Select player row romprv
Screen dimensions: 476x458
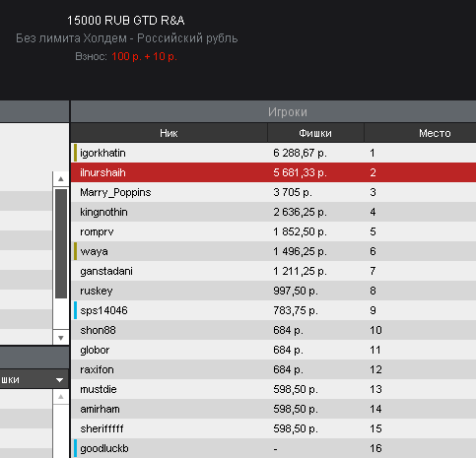[x=273, y=231]
